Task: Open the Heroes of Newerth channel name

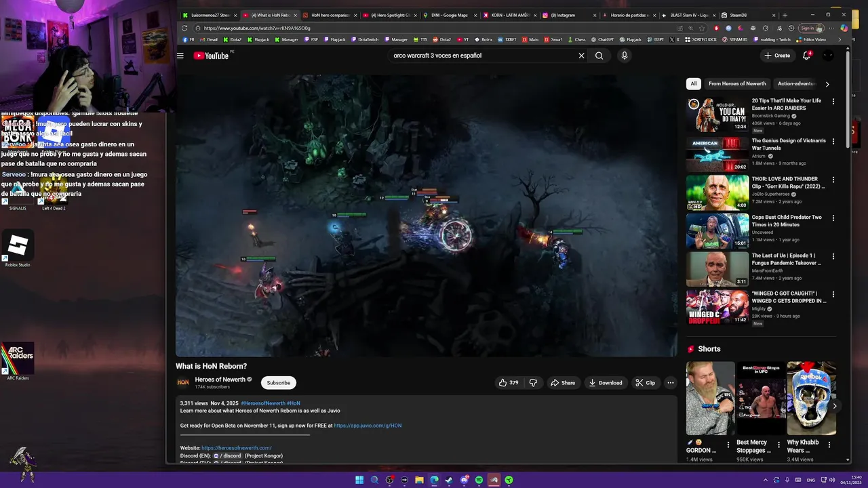Action: (x=220, y=380)
